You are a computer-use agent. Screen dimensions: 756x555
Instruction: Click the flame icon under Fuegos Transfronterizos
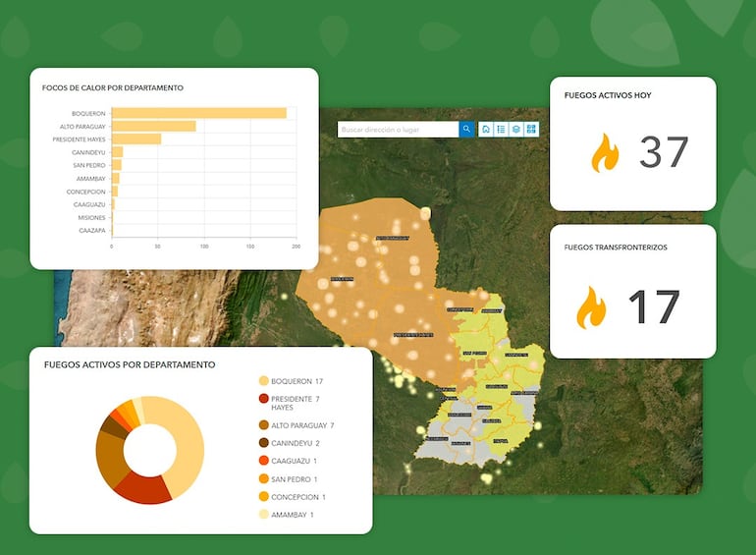591,306
